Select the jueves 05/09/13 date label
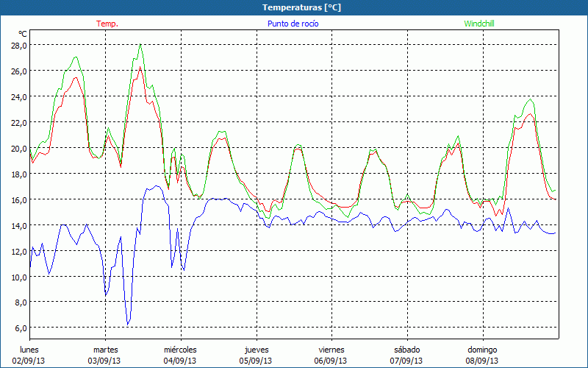This screenshot has width=588, height=368. [x=255, y=355]
